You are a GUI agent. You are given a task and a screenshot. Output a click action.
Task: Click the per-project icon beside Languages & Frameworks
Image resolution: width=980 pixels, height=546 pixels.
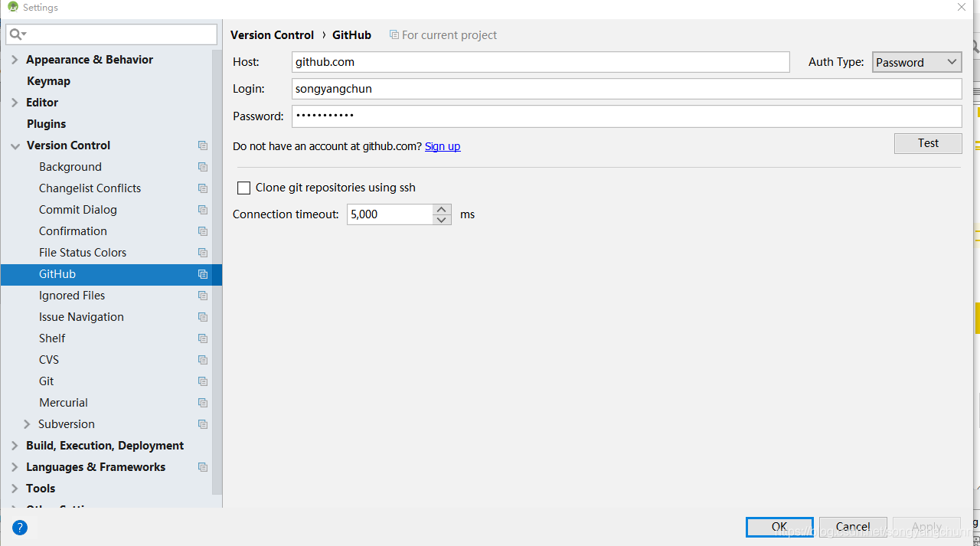point(203,467)
